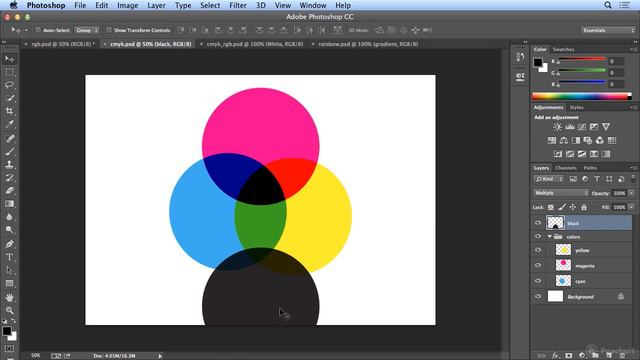Screen dimensions: 640x360
Task: Open the Layers panel flyout menu
Action: [633, 168]
